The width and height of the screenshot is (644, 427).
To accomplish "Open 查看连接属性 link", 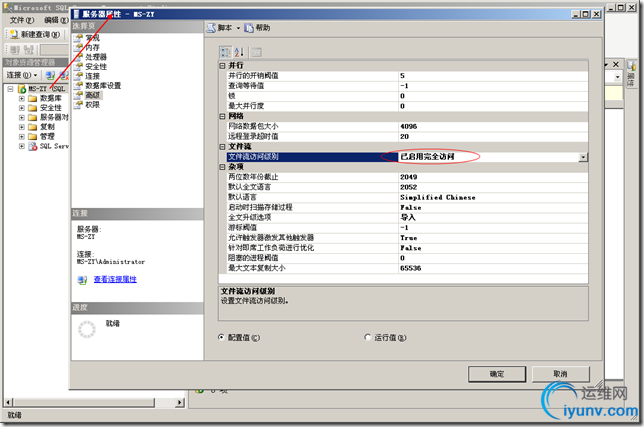I will [115, 279].
